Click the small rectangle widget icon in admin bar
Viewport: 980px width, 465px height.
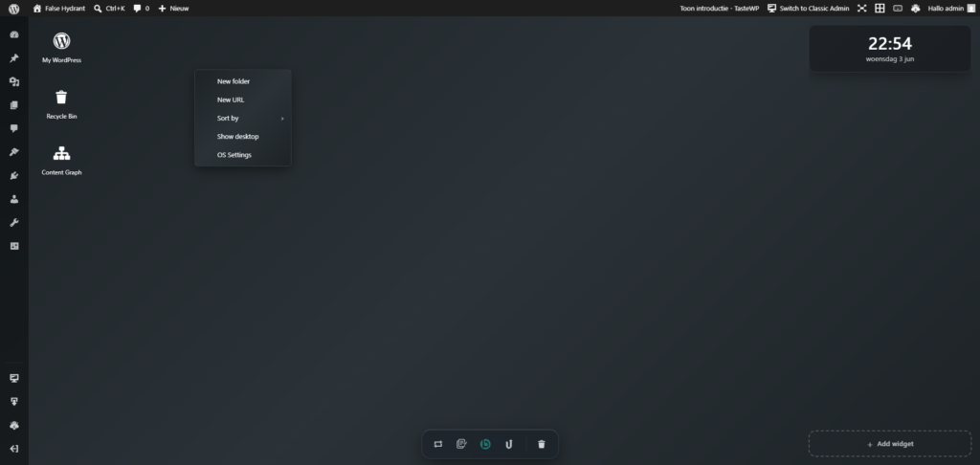click(898, 8)
